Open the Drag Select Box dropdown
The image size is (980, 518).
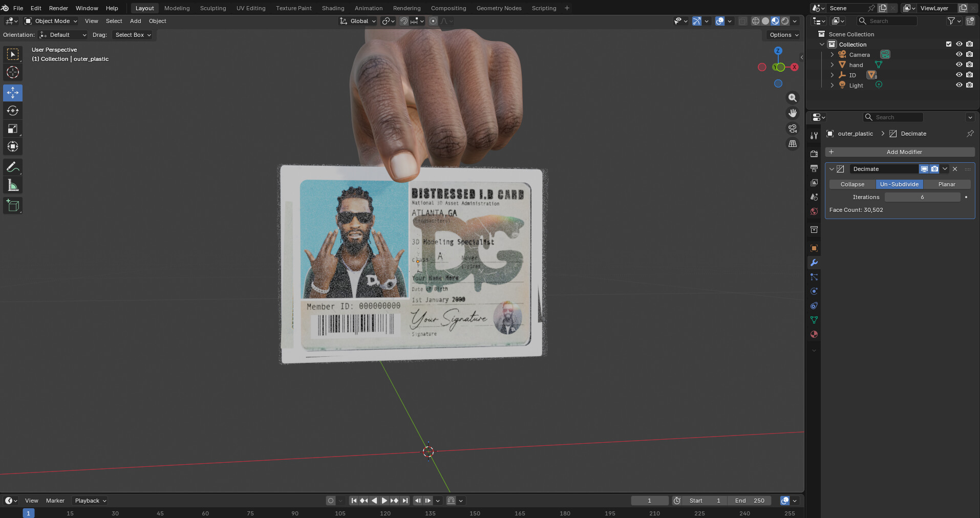point(133,35)
